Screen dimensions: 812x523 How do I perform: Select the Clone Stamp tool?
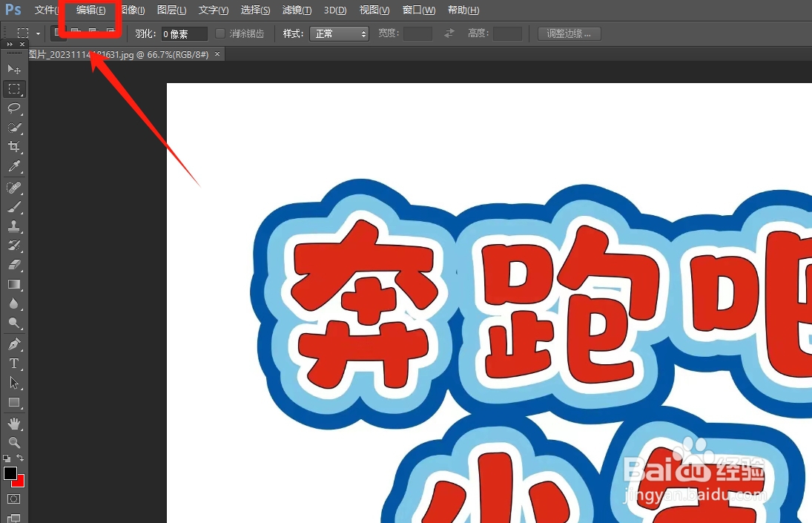point(14,226)
